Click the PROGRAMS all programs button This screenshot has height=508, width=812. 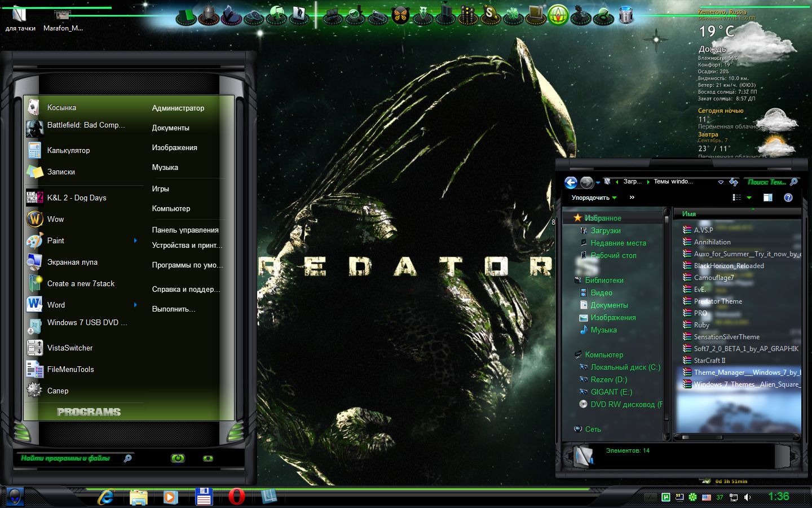(x=89, y=412)
